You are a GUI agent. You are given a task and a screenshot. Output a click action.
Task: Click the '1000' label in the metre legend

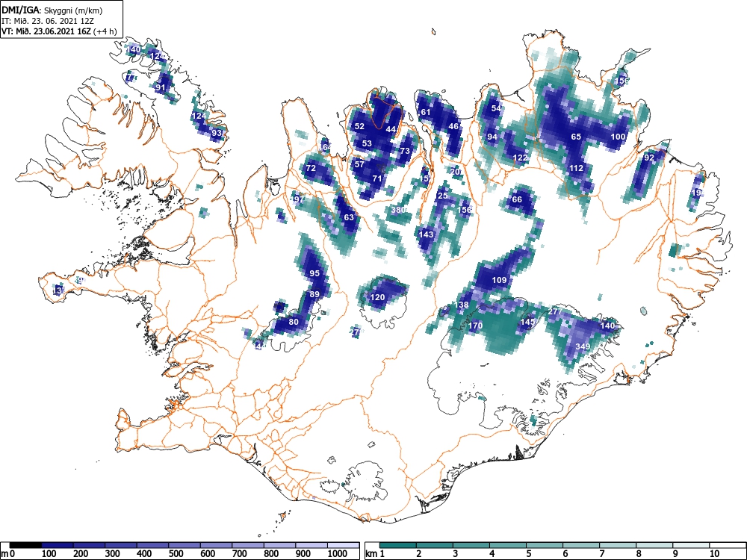point(338,553)
